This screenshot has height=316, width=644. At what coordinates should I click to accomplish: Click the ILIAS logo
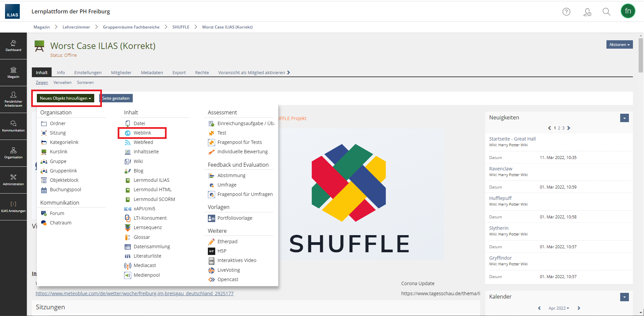coord(12,11)
